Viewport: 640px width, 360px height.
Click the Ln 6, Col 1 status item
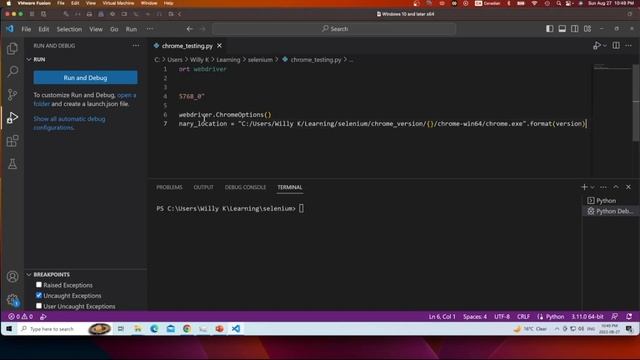click(442, 317)
